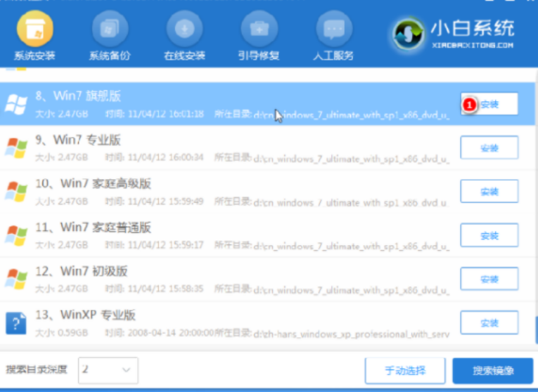
Task: Click the question-mark icon of WinXP 专业版
Action: [15, 322]
